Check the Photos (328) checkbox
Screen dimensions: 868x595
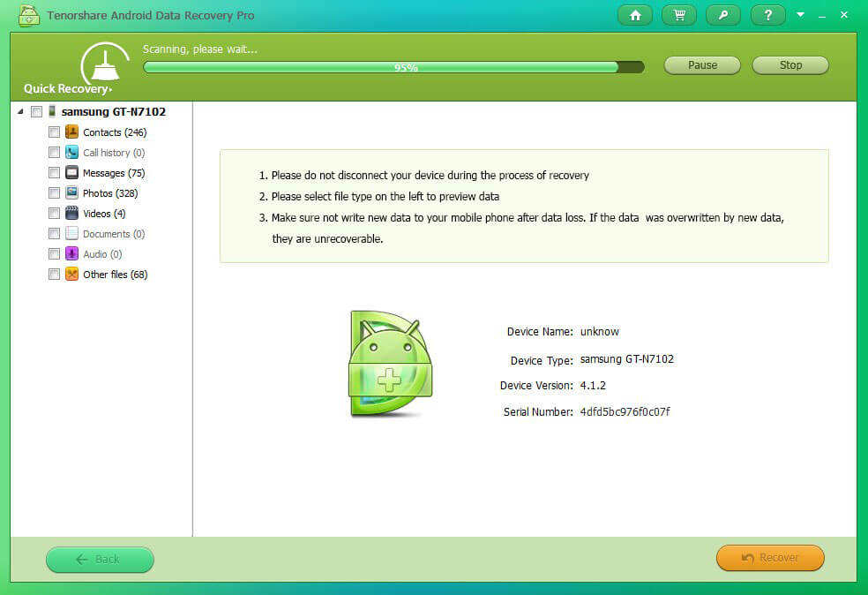tap(55, 192)
